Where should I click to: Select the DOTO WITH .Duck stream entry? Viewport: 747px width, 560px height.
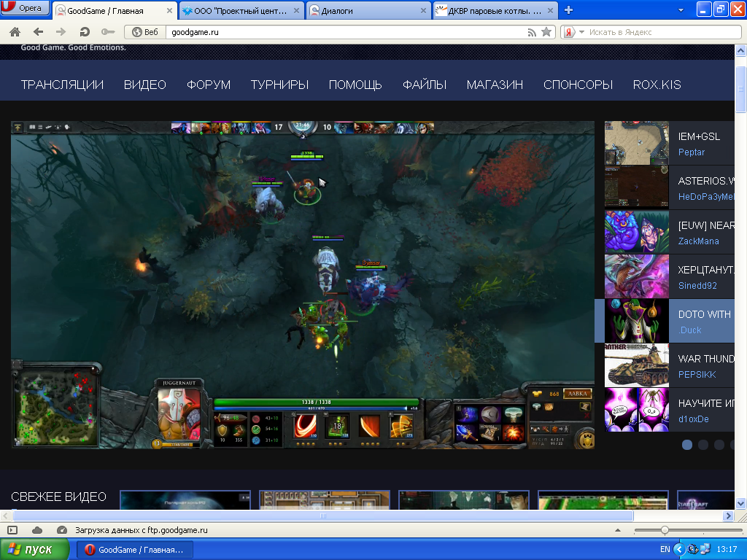tap(665, 321)
